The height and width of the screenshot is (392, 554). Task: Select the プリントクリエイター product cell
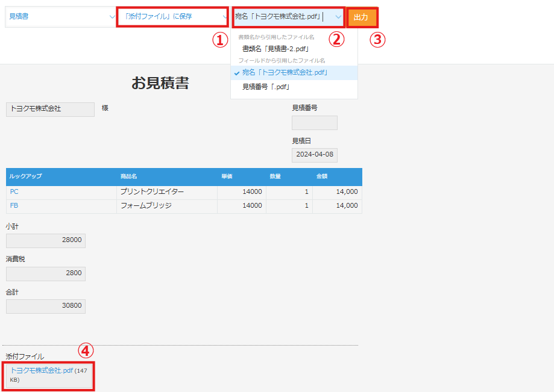coord(167,192)
